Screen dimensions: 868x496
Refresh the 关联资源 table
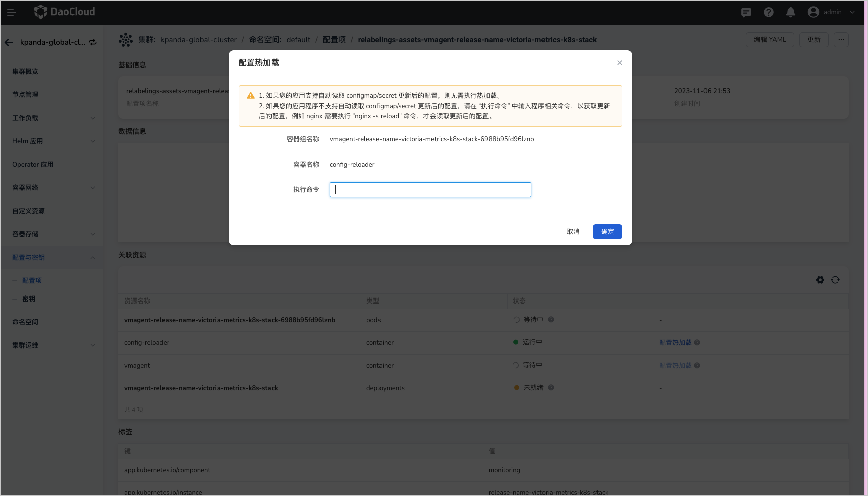coord(835,280)
